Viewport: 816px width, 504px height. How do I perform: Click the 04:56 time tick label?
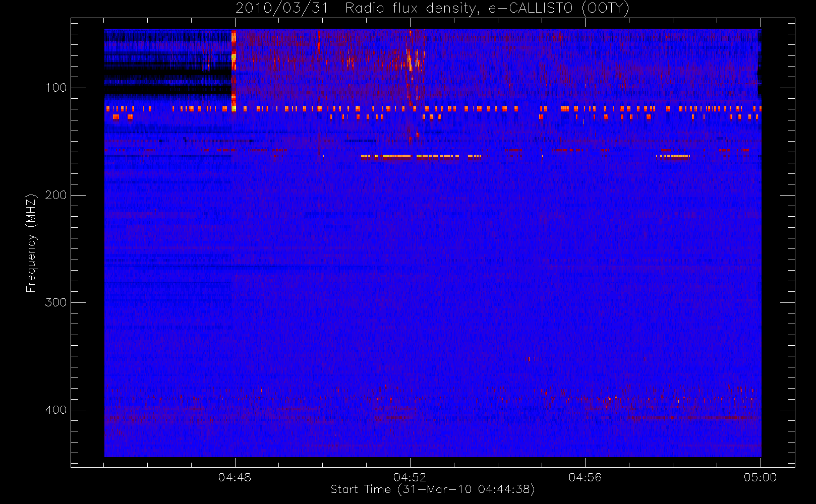tap(585, 477)
